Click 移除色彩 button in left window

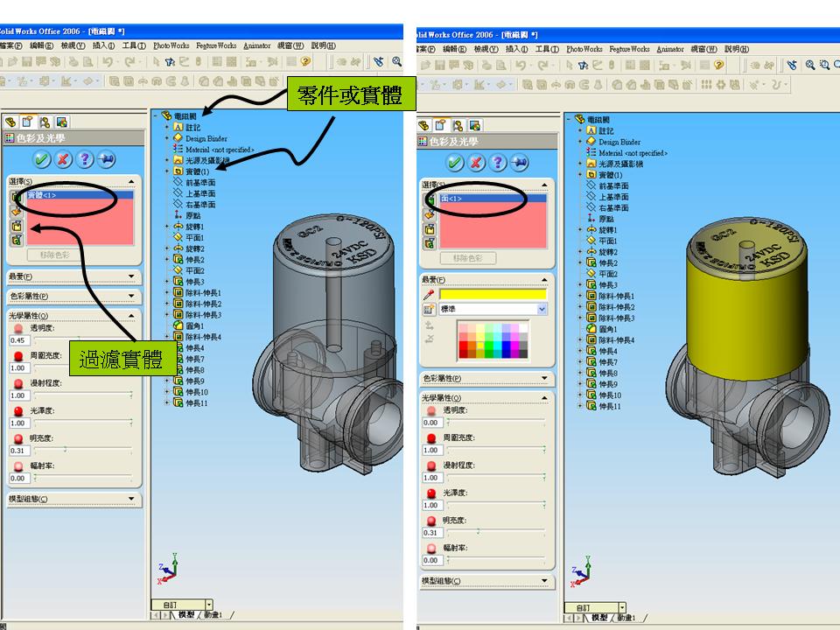pyautogui.click(x=54, y=255)
